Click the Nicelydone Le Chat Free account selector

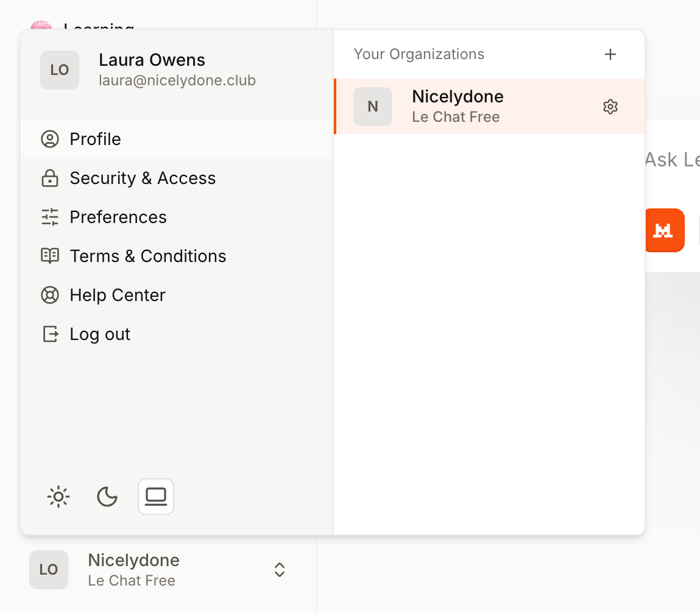[x=134, y=570]
